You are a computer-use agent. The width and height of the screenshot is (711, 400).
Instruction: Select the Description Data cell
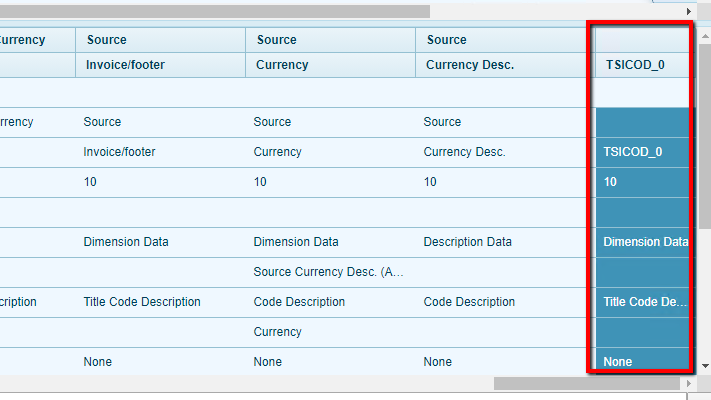(469, 242)
